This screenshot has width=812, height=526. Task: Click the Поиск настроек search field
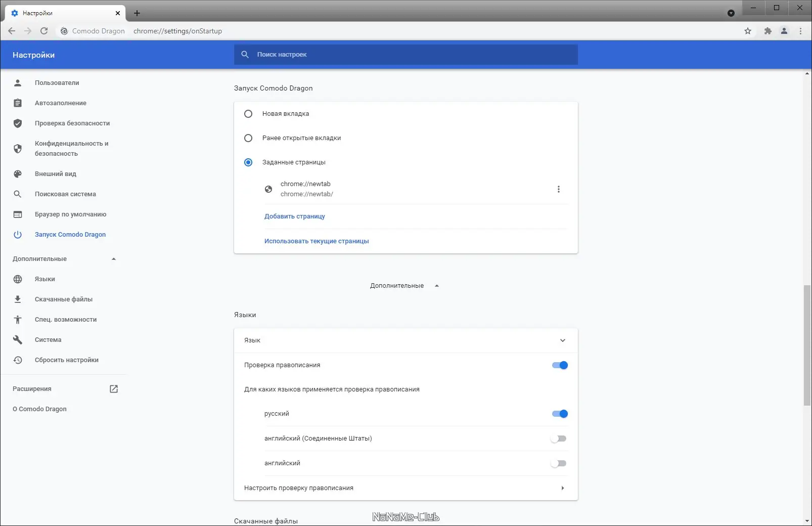405,55
